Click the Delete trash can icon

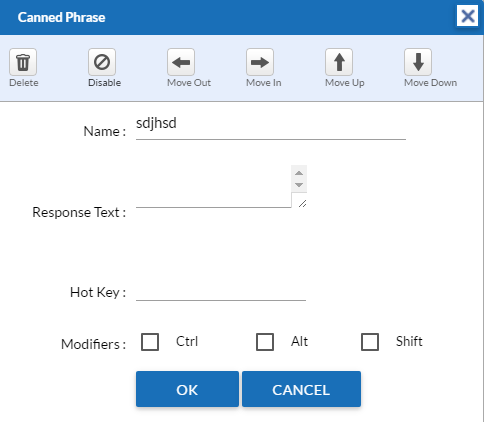click(23, 62)
